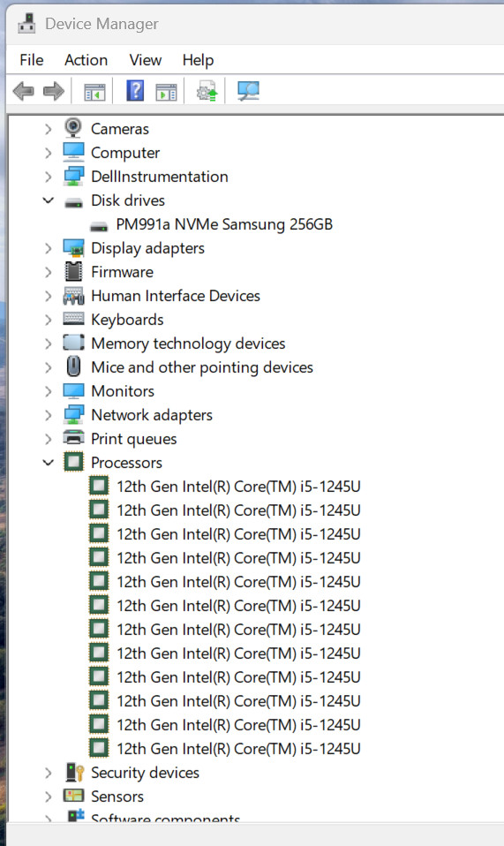
Task: Click the Update driver software toolbar icon
Action: tap(207, 91)
